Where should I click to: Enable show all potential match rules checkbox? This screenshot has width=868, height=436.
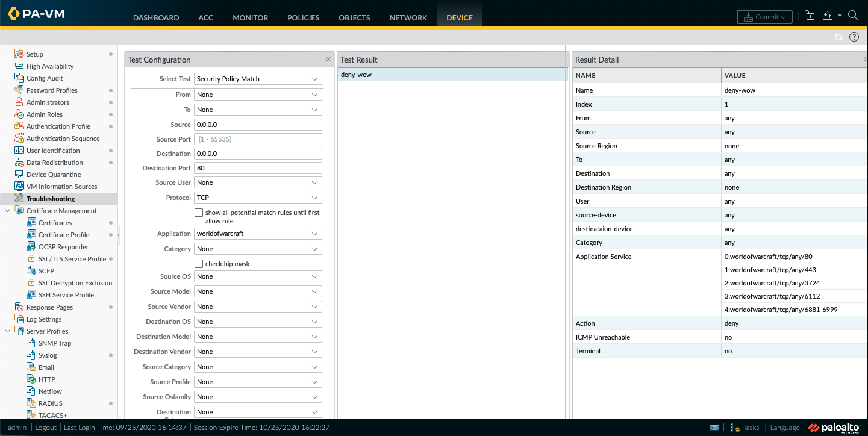pyautogui.click(x=199, y=213)
